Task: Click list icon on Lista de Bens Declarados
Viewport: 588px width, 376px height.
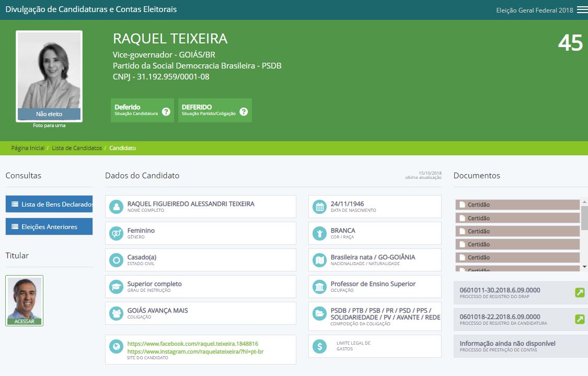Action: point(15,204)
